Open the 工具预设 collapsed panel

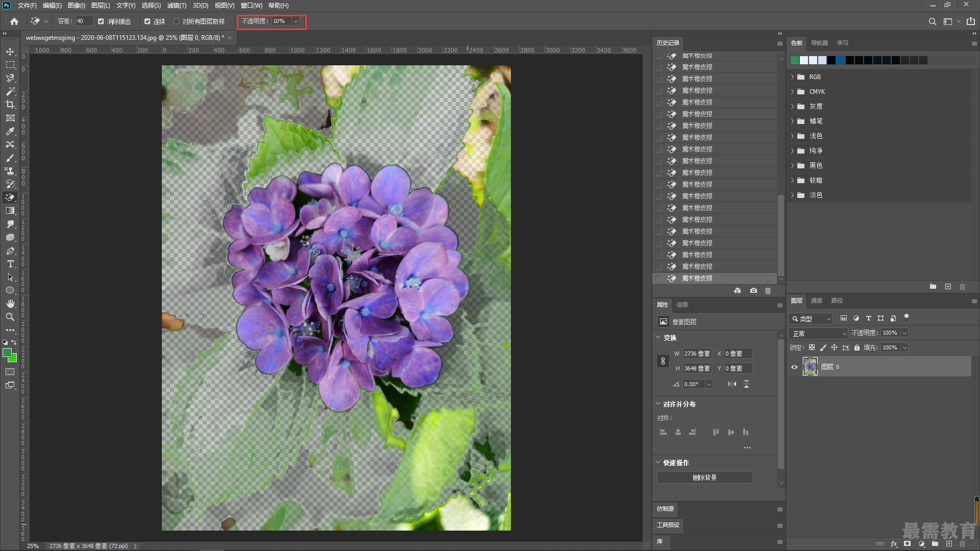[x=668, y=525]
